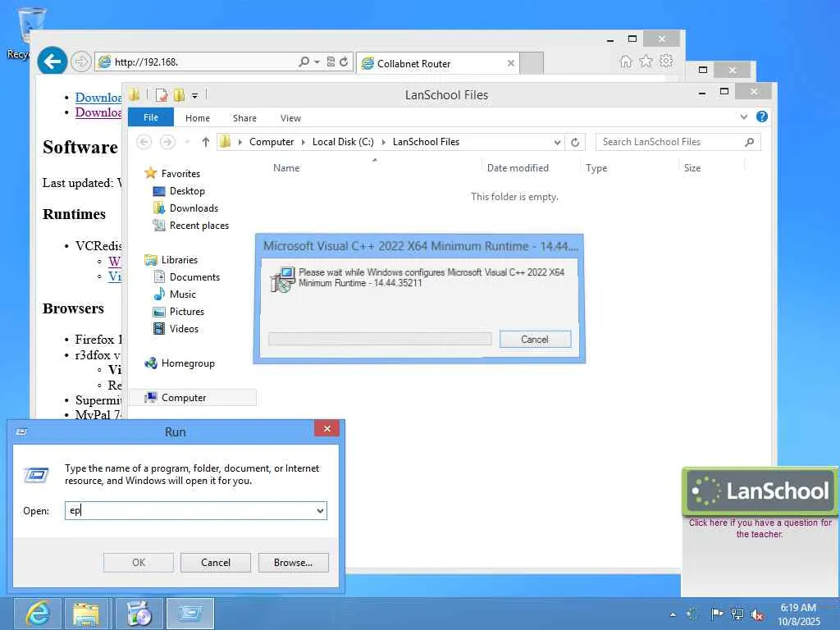Click the Search LanSchool Files box

tap(678, 142)
